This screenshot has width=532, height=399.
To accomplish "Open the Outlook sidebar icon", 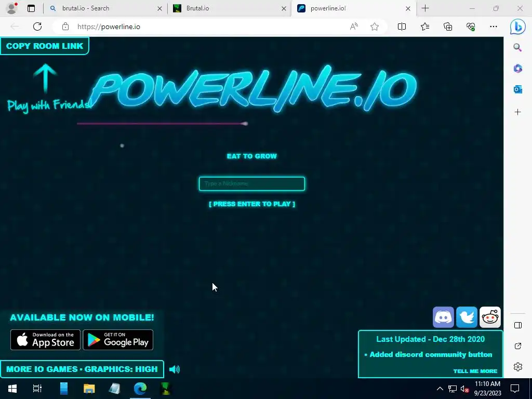I will pos(517,89).
